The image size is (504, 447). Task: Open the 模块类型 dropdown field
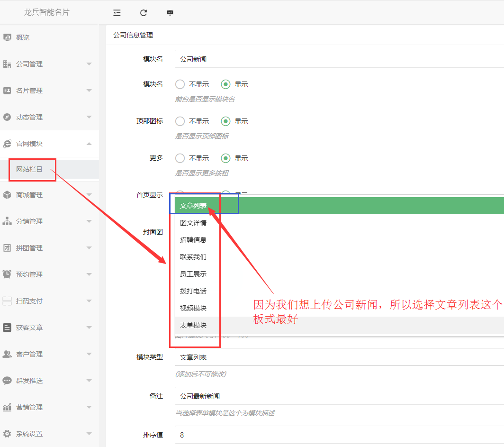click(339, 357)
